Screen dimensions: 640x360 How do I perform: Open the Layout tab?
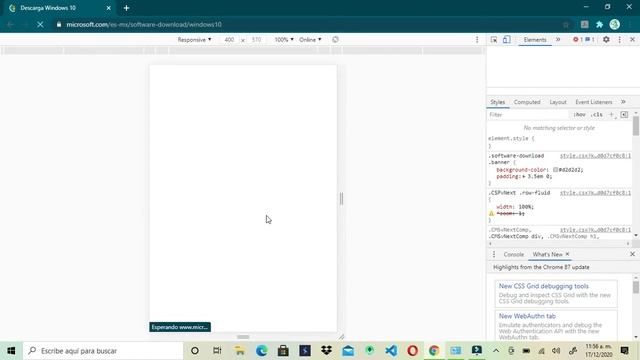point(558,102)
